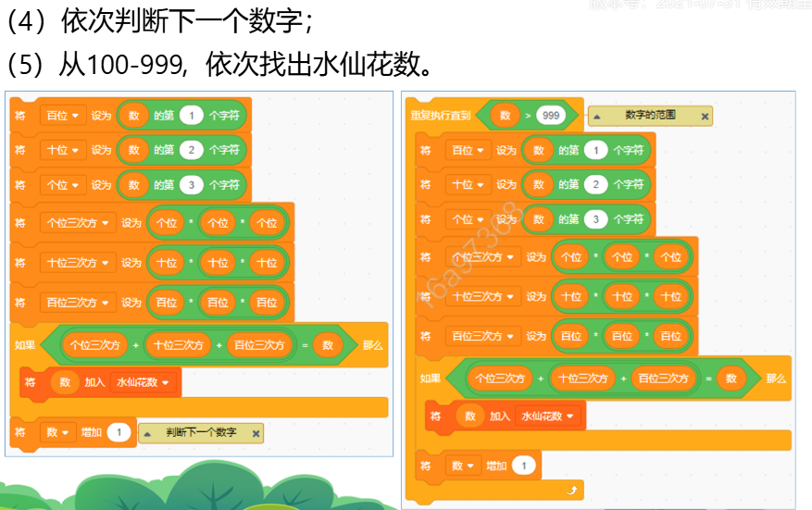Select the 数 reporter in the repeat-until > 999 condition

coord(505,116)
